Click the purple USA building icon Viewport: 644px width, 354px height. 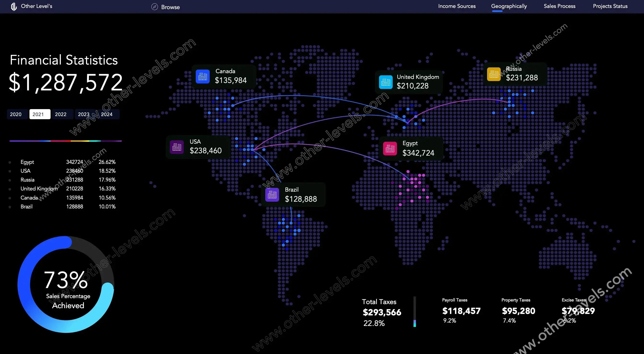[x=177, y=147]
